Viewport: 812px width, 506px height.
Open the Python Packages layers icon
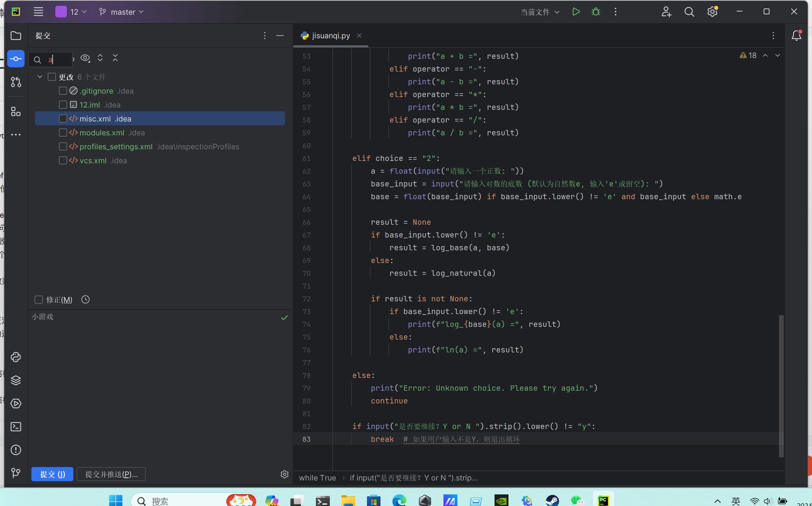(x=16, y=380)
